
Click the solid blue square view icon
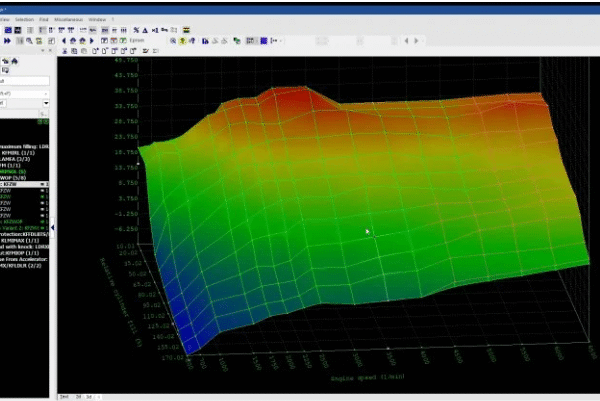pos(264,41)
